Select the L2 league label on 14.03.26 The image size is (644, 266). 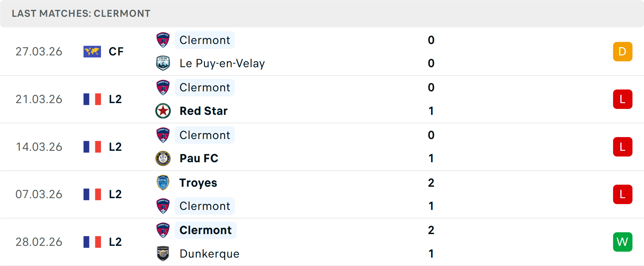point(115,147)
